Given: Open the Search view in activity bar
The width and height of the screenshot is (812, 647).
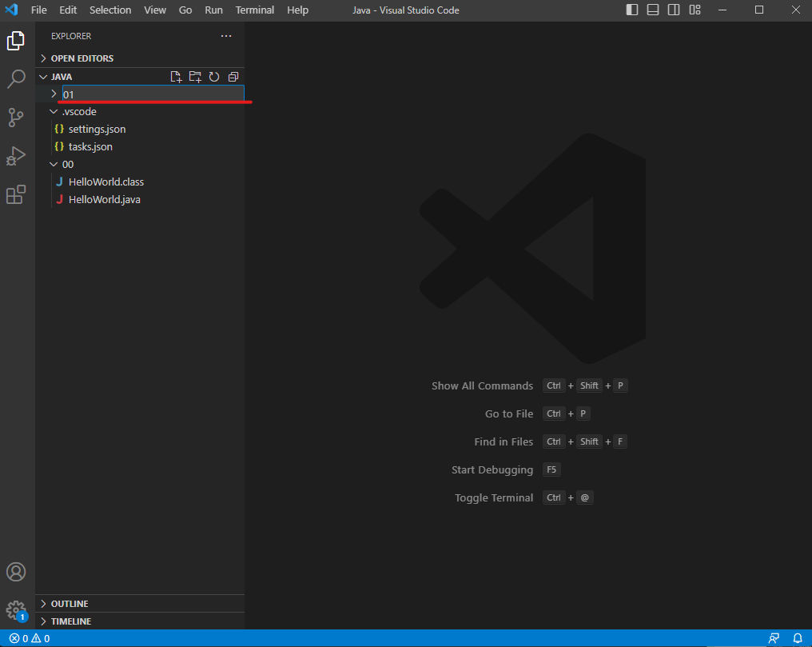Looking at the screenshot, I should [16, 79].
